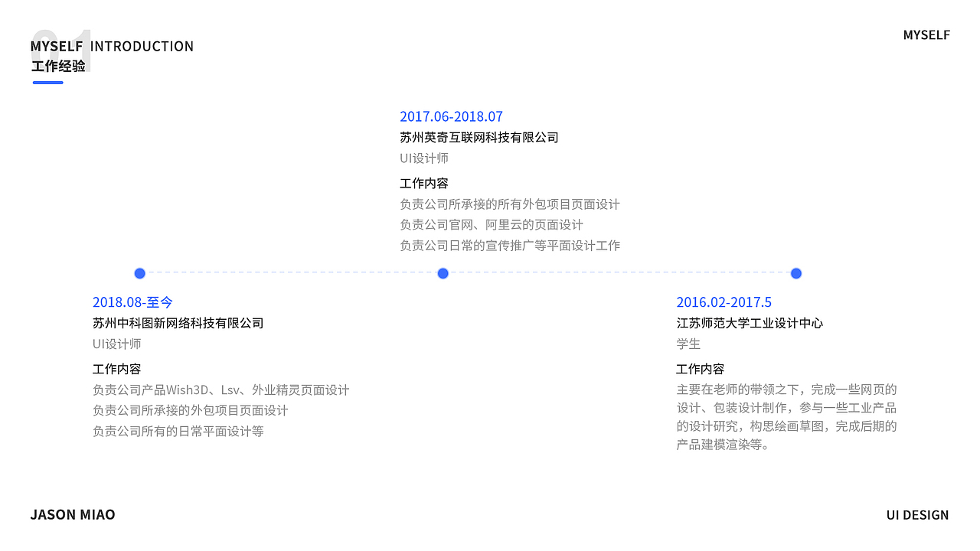Click the rightmost timeline node

point(796,272)
